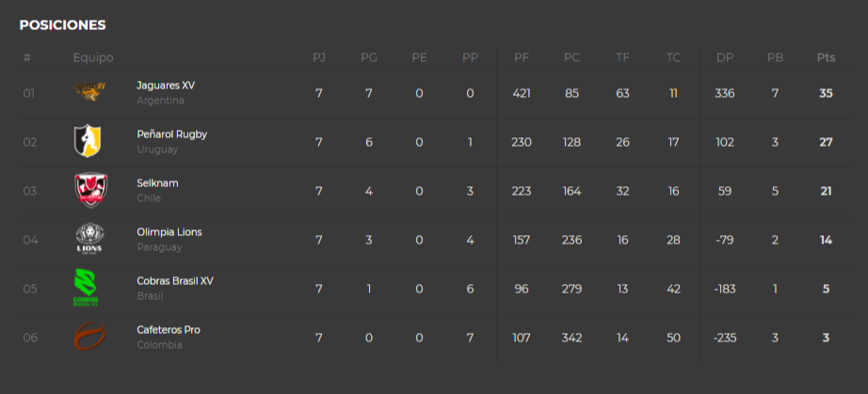The height and width of the screenshot is (394, 868).
Task: Select Cafeteros Pro team name
Action: point(169,329)
